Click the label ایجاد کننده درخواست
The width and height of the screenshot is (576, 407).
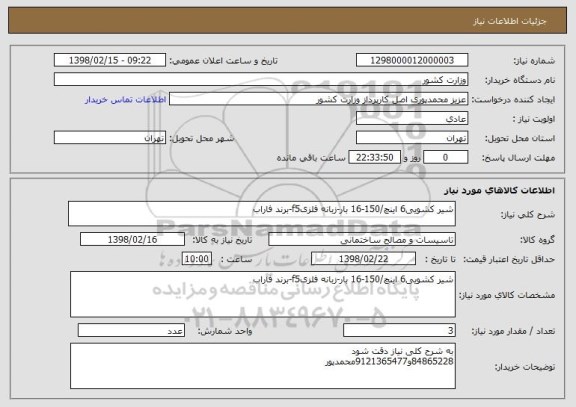click(x=513, y=100)
